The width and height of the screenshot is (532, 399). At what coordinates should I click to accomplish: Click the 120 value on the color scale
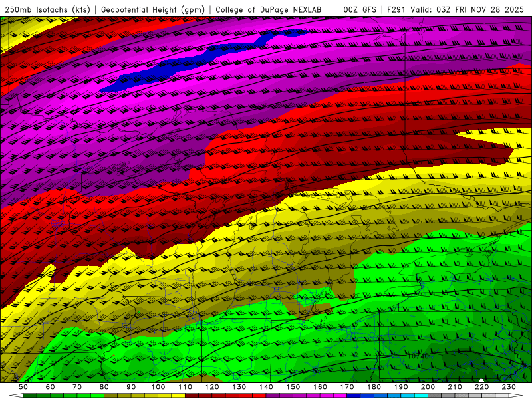coord(212,387)
